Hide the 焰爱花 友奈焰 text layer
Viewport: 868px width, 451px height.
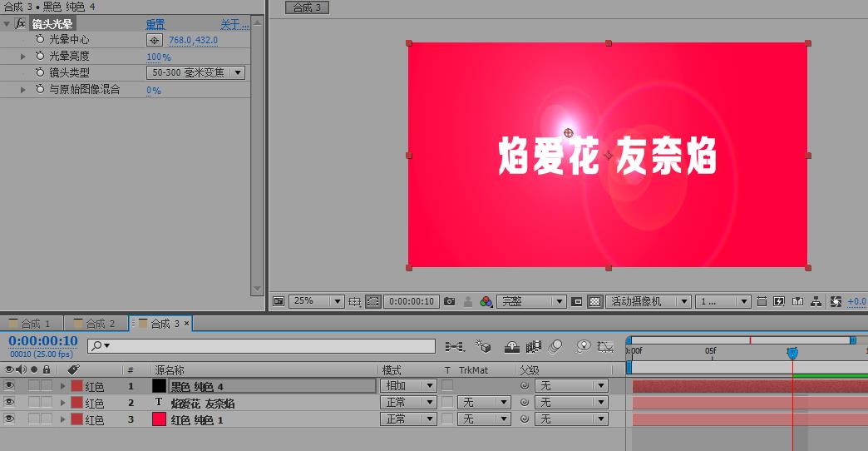pos(9,402)
